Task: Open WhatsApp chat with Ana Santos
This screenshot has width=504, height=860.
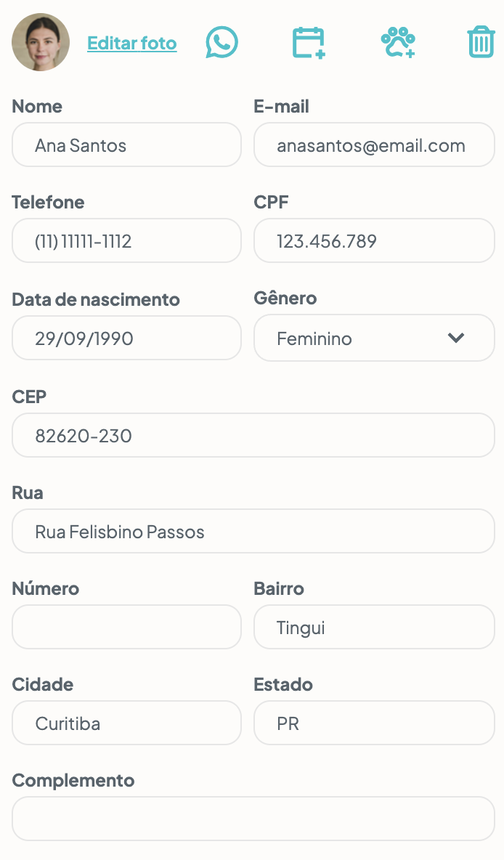Action: 221,42
